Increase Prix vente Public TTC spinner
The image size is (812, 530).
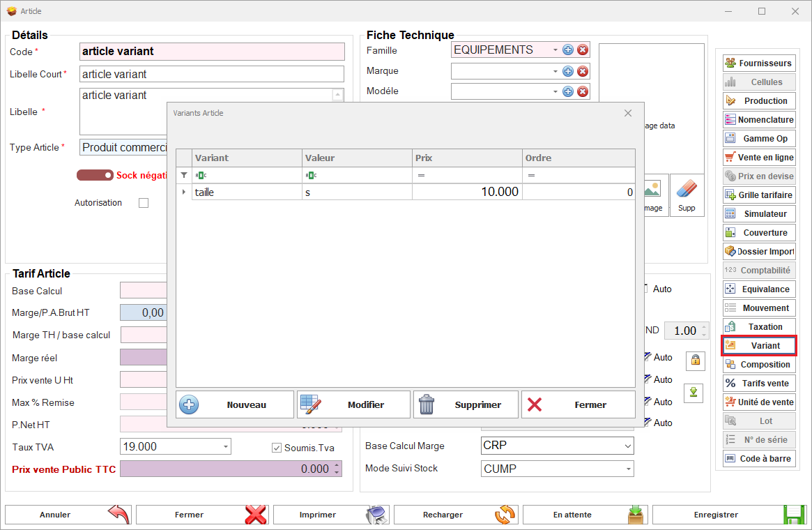coord(337,466)
